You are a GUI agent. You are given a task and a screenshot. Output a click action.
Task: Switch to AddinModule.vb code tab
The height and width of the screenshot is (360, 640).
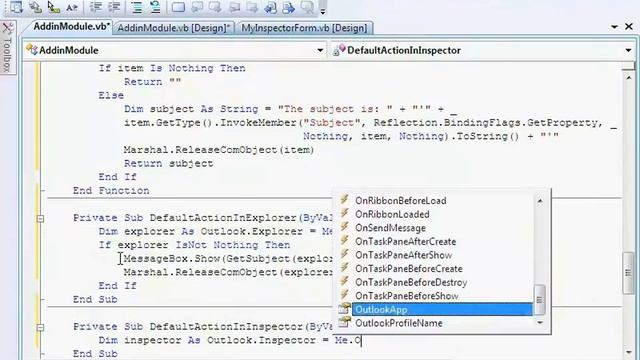(x=71, y=27)
